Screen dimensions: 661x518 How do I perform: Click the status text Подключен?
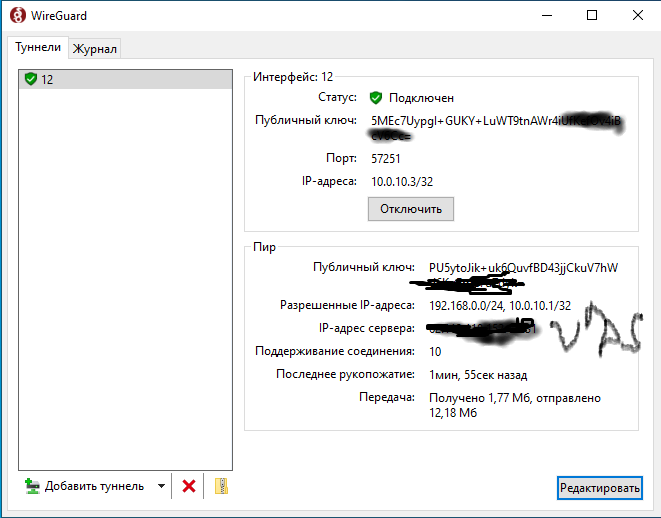(x=421, y=98)
